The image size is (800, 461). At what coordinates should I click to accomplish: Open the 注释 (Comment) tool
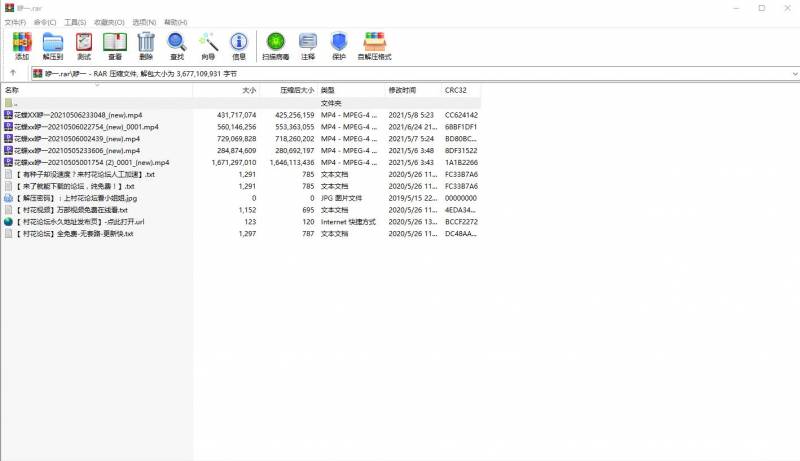308,45
